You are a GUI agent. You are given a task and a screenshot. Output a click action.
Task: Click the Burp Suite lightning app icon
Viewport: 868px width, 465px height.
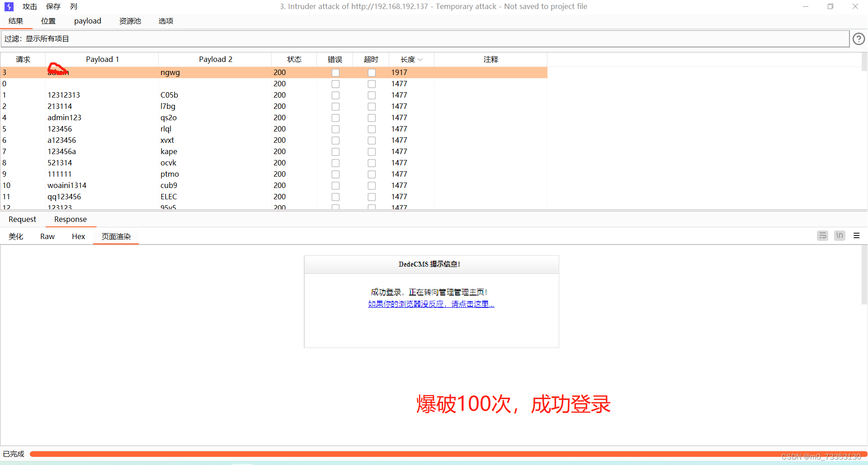point(9,7)
